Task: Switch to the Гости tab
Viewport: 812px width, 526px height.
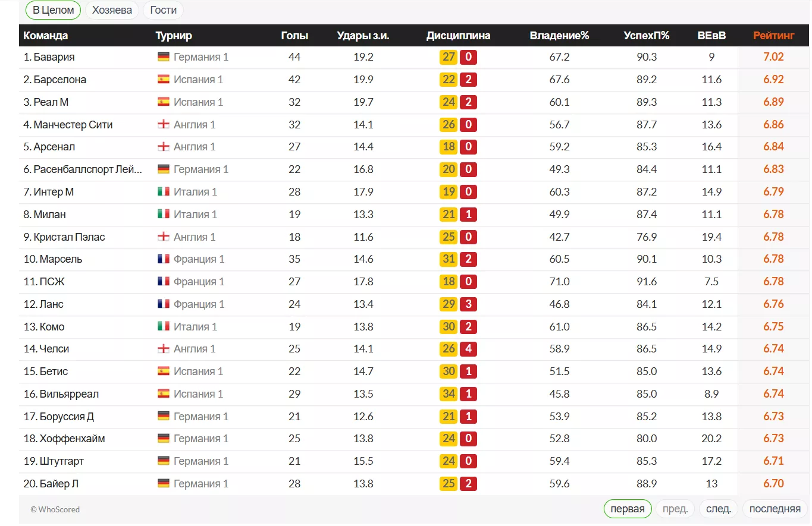Action: [x=162, y=10]
